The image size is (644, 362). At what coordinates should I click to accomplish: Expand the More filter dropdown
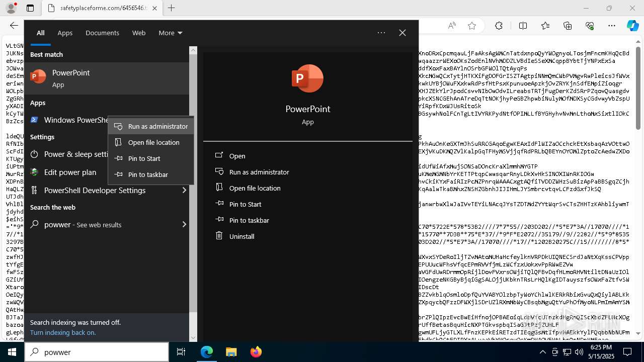point(170,33)
